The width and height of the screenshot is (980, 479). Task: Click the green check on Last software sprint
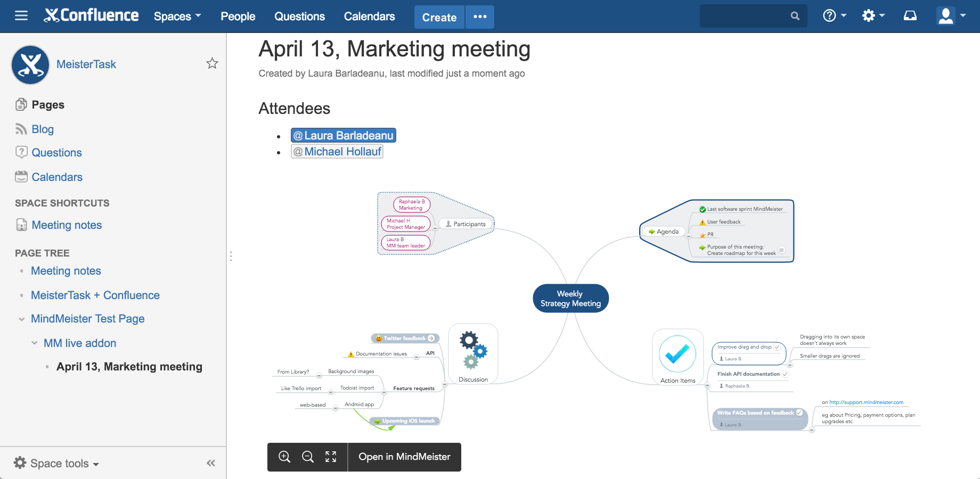[703, 209]
